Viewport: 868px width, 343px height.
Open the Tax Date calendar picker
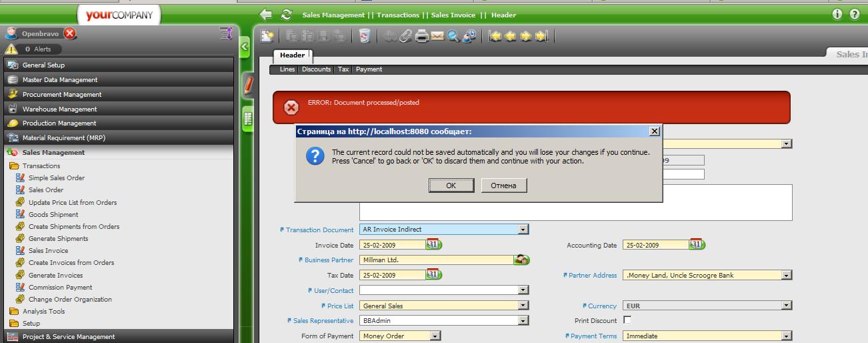point(433,274)
